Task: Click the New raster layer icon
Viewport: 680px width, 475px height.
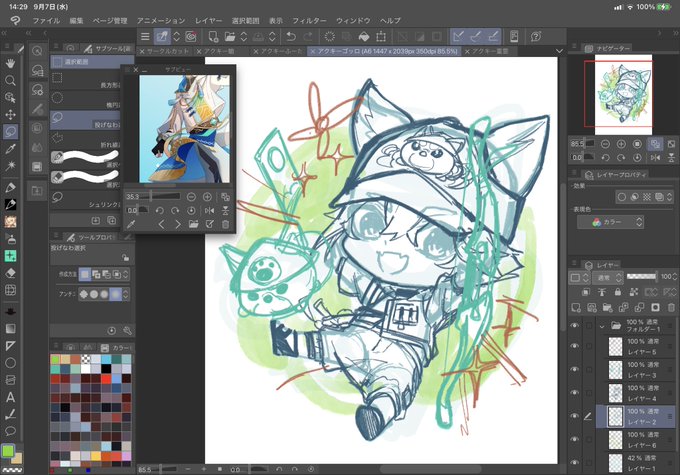Action: (576, 308)
